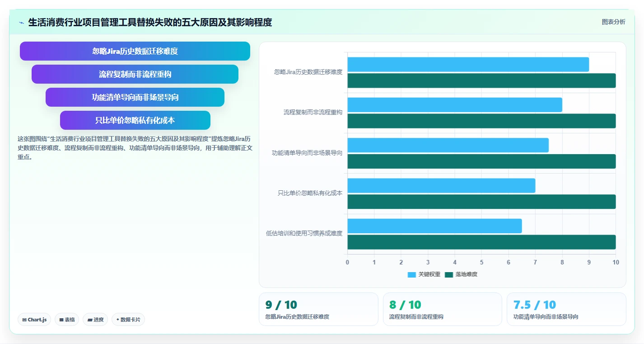
Task: Click 关键权重 bar for 只比单价忽略私有化成本
Action: click(x=441, y=185)
